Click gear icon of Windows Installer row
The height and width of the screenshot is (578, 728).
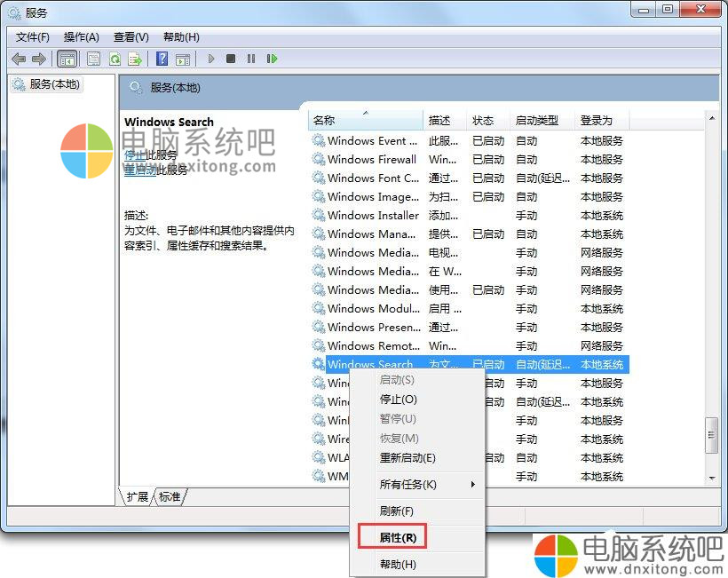click(319, 215)
